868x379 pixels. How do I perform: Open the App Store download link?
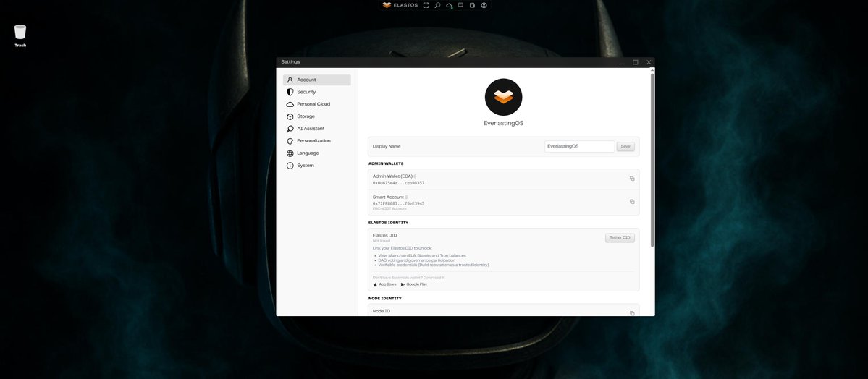(x=384, y=284)
